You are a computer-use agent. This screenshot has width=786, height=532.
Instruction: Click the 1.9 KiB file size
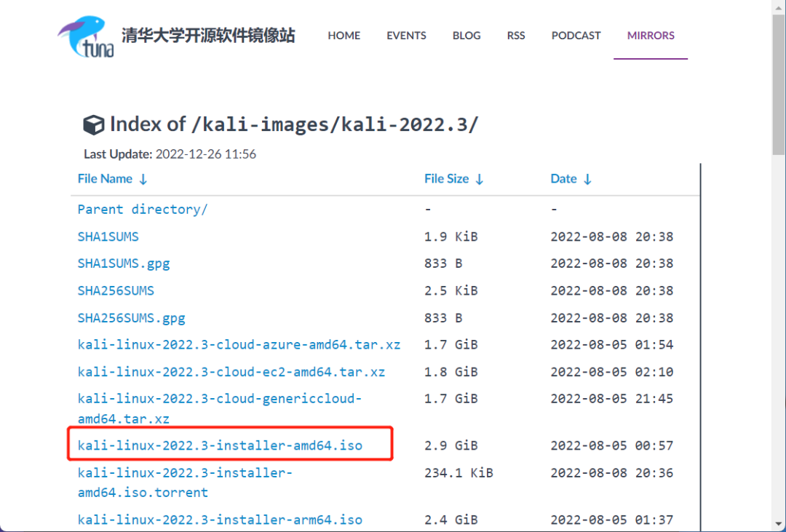click(451, 237)
